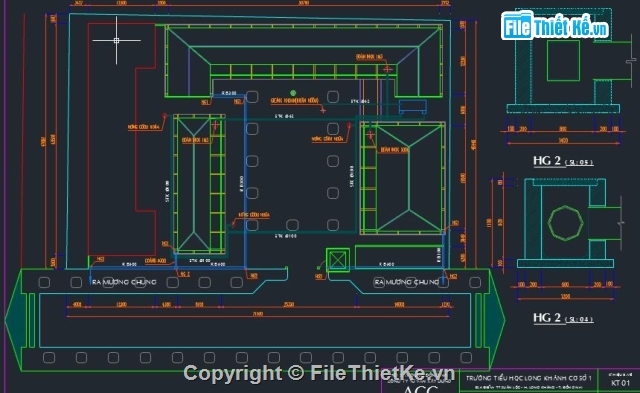Viewport: 640px width, 393px height.
Task: Select the small blue rectangular tank symbol
Action: point(413,107)
